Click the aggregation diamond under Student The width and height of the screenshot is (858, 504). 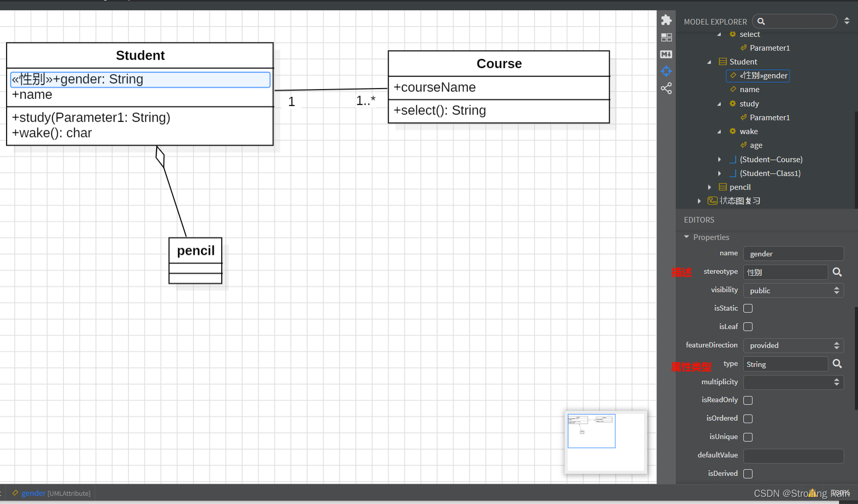160,157
